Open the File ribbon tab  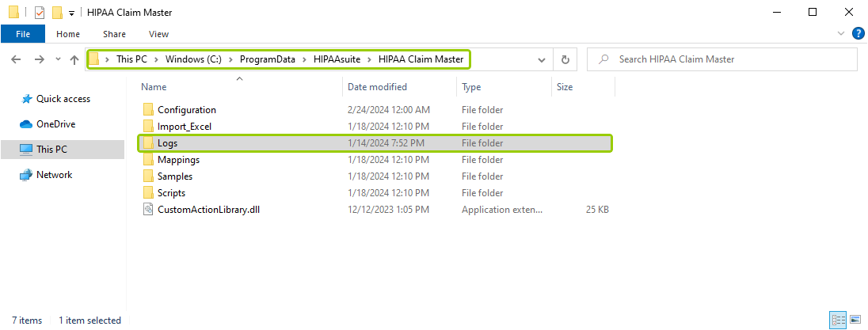[23, 34]
